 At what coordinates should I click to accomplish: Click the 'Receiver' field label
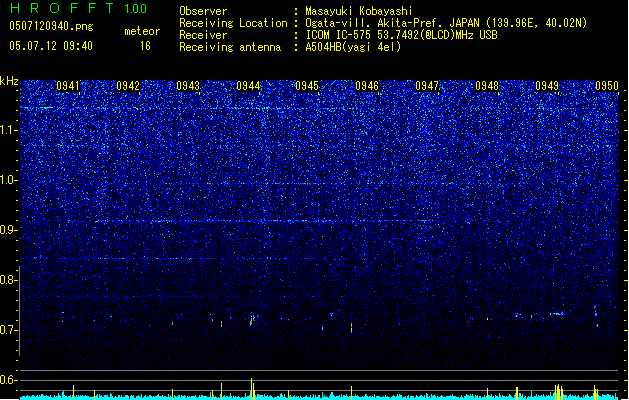click(203, 35)
